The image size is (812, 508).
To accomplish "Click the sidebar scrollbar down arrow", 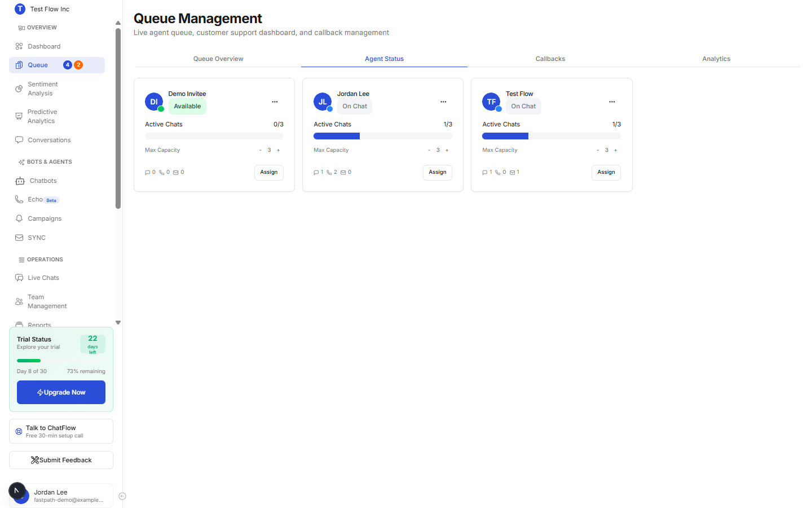I will click(x=118, y=323).
